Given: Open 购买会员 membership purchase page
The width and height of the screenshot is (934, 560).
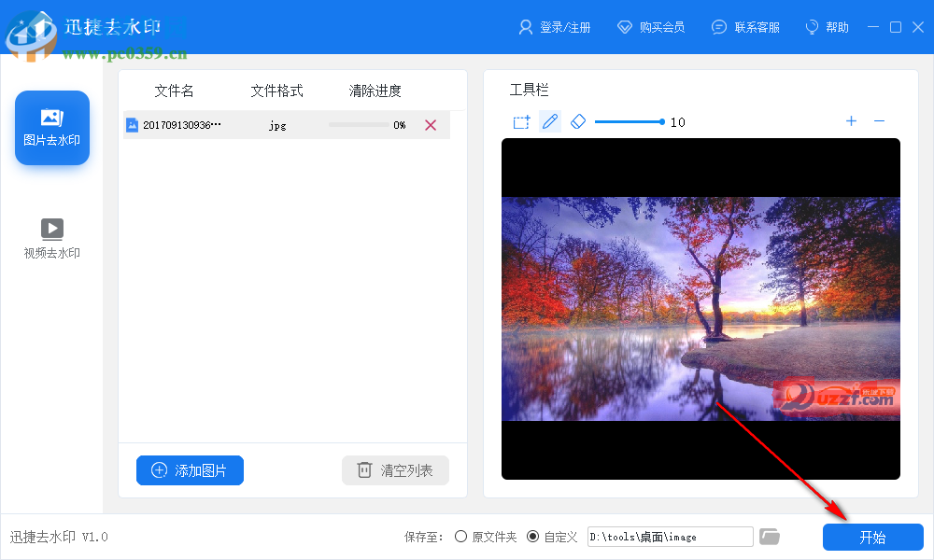Looking at the screenshot, I should coord(652,27).
